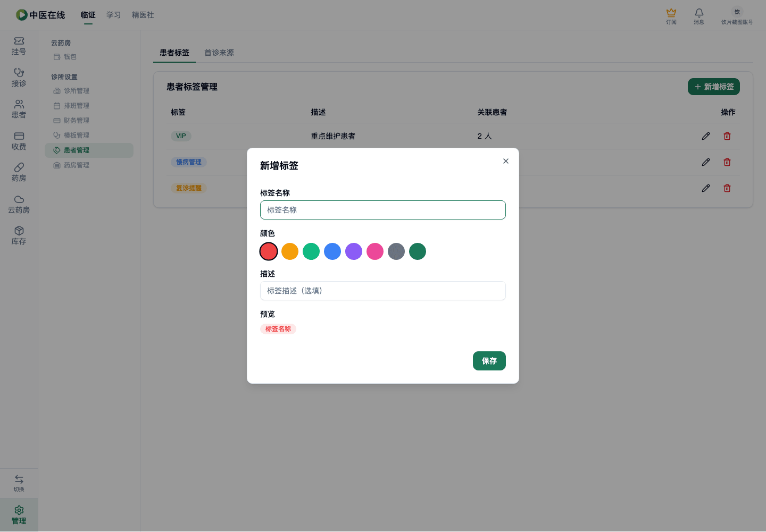The width and height of the screenshot is (766, 532).
Task: Delete the 慢病管理 tag trash icon
Action: (x=727, y=162)
